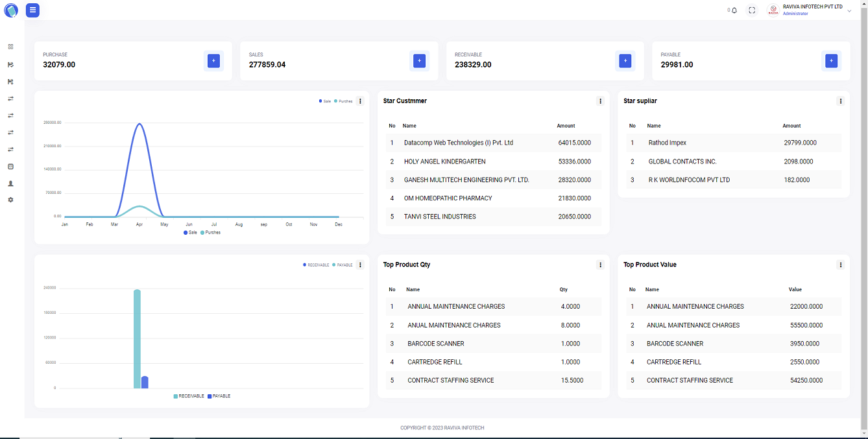Viewport: 868px width, 439px height.
Task: Click the 15.5000 quantity cell
Action: pos(572,381)
